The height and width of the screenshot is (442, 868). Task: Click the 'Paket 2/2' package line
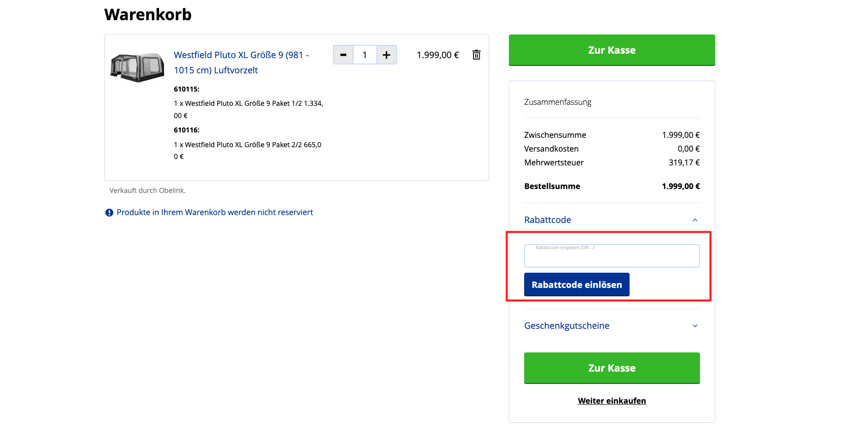pos(248,151)
